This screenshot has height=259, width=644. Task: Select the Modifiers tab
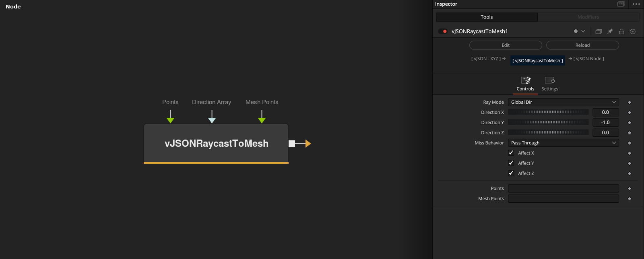pos(588,17)
